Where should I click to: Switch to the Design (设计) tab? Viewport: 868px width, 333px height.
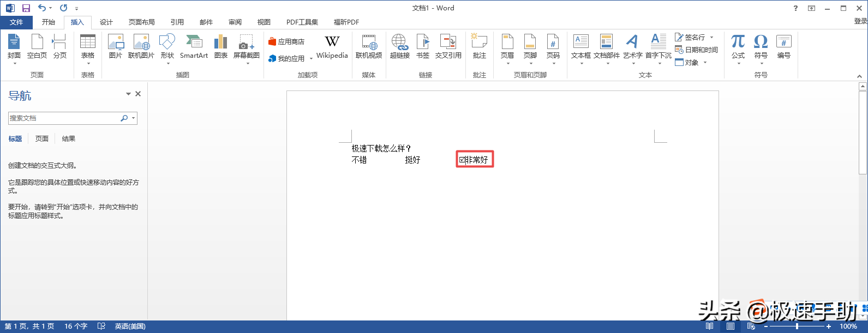click(x=106, y=22)
